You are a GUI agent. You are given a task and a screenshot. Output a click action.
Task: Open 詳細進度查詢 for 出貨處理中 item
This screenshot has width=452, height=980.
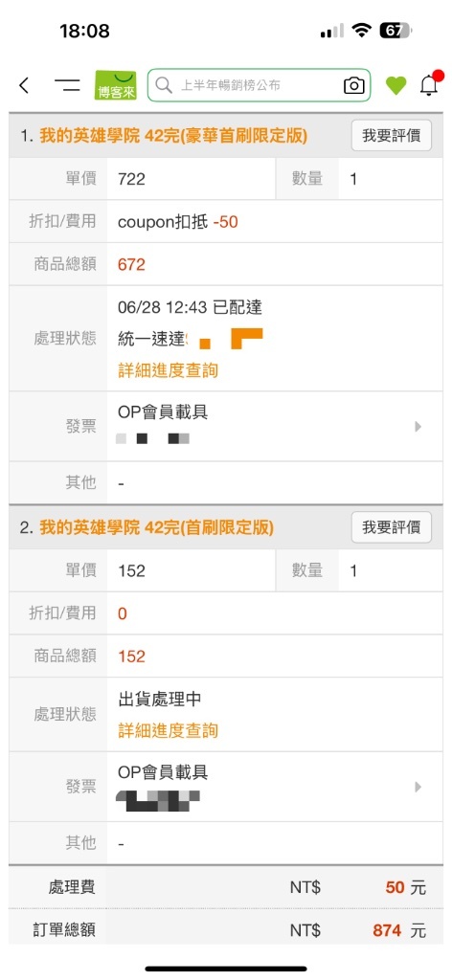(x=169, y=730)
